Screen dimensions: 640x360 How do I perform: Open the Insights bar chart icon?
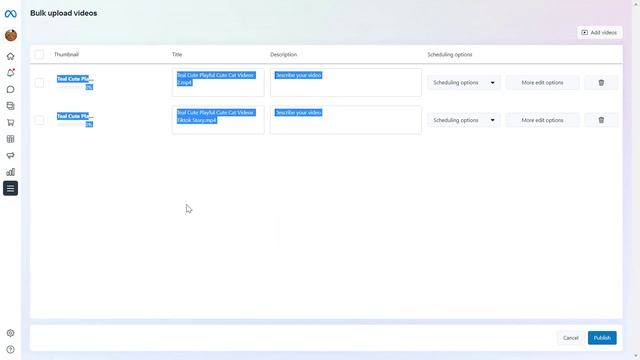tap(11, 172)
